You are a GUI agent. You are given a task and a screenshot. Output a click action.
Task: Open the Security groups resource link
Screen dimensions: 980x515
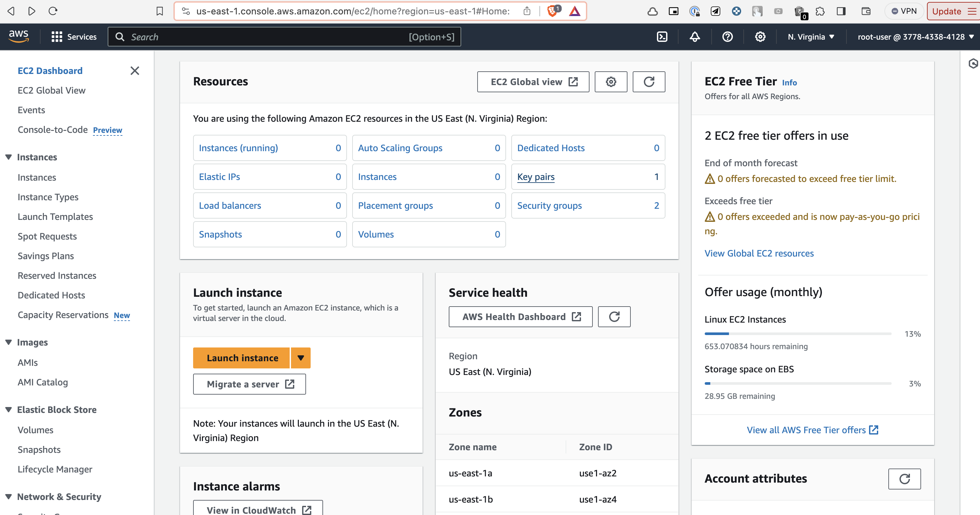click(x=549, y=206)
